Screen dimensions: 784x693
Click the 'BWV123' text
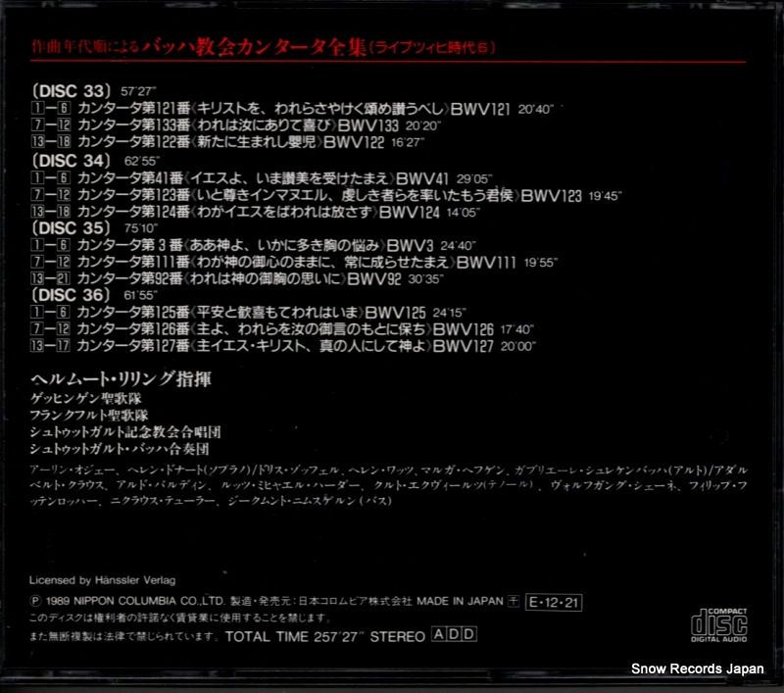552,195
